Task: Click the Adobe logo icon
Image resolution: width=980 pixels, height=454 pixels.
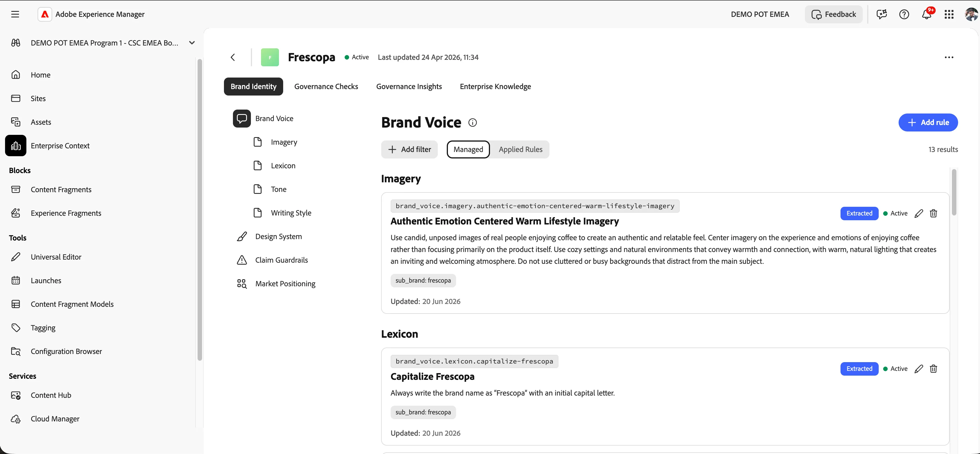Action: pos(45,14)
